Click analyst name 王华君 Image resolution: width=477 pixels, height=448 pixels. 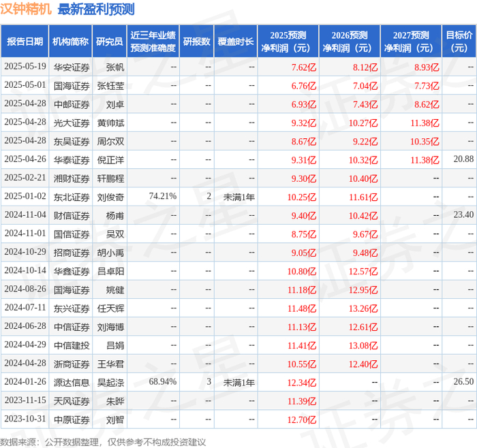pyautogui.click(x=110, y=364)
